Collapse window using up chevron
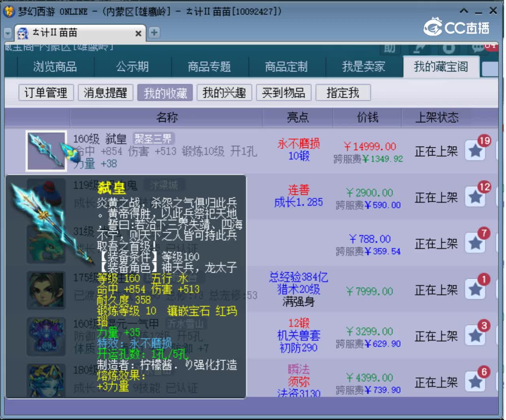Screen dimensions: 506x420 [x=464, y=11]
